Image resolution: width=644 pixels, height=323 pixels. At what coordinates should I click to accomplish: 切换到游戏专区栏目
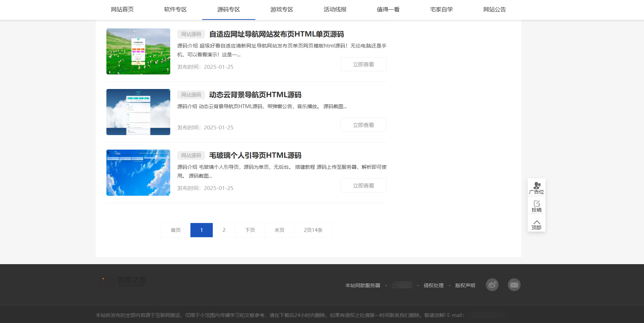(x=282, y=10)
